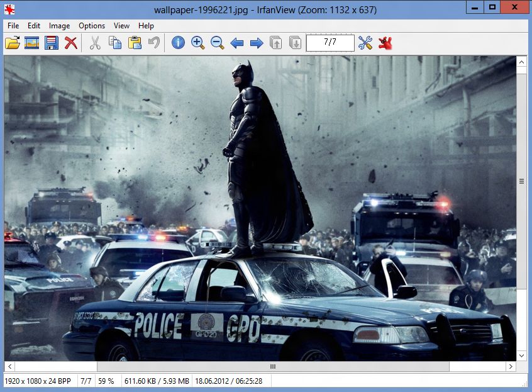Click status bar 7/7 index text
The width and height of the screenshot is (532, 392).
[x=86, y=381]
